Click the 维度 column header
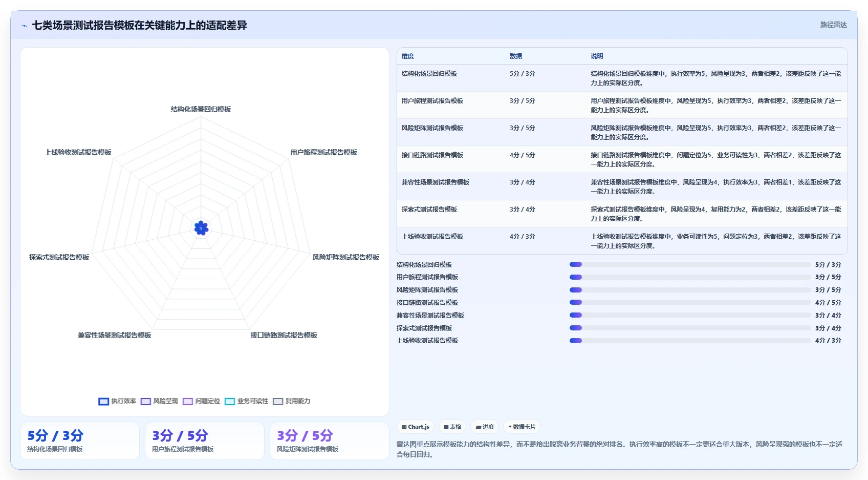868x480 pixels. 408,56
